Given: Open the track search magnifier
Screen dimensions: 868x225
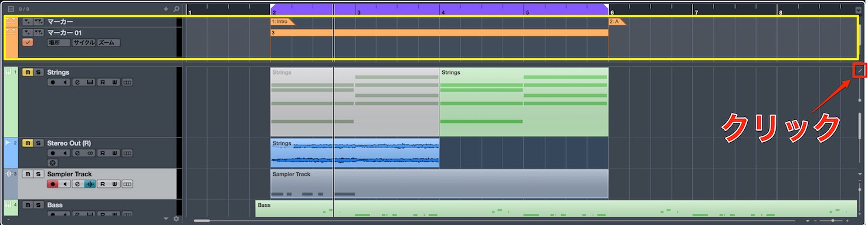Looking at the screenshot, I should pos(177,9).
